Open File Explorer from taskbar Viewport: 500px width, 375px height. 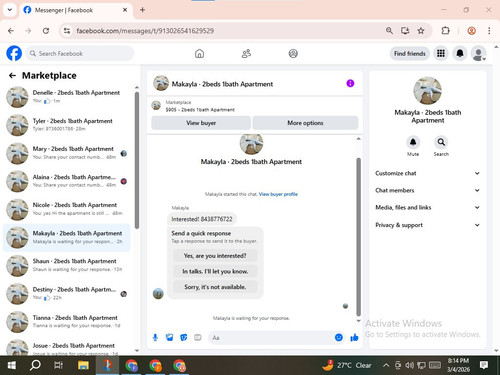coord(83,365)
